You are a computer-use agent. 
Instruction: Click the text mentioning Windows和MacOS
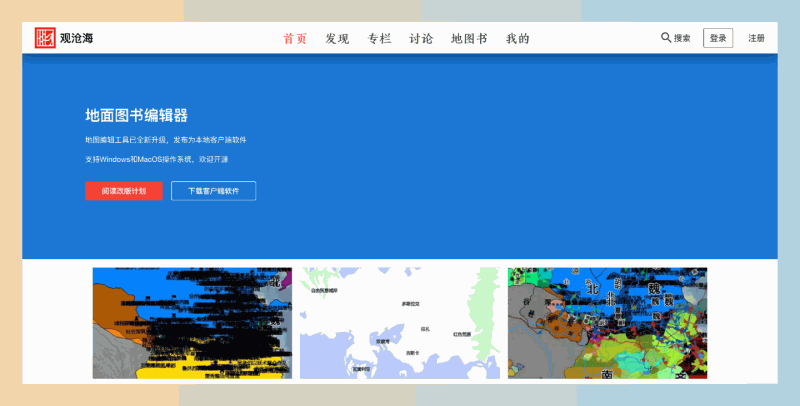pyautogui.click(x=157, y=159)
